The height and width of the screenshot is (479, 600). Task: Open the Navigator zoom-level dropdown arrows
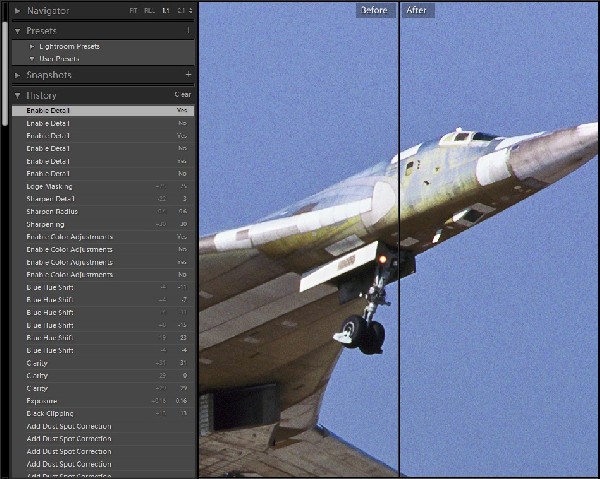click(x=191, y=11)
